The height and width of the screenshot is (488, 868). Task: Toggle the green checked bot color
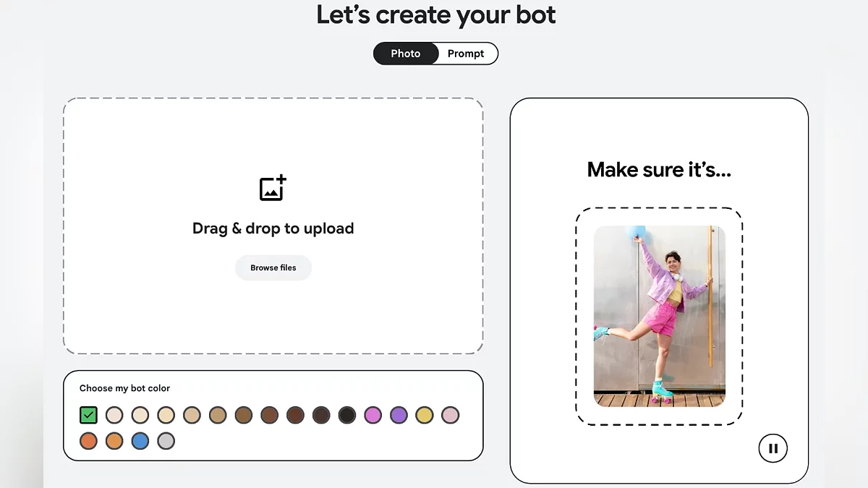click(x=88, y=415)
